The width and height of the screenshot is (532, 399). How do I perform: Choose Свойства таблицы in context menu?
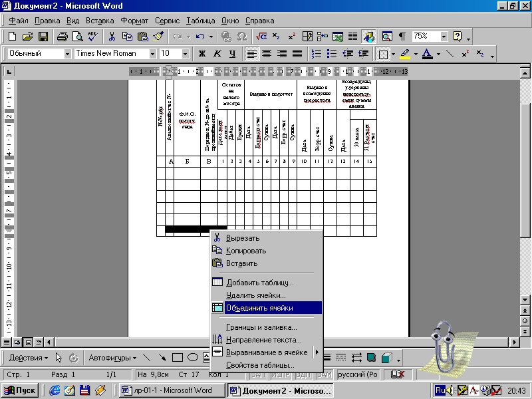[267, 365]
